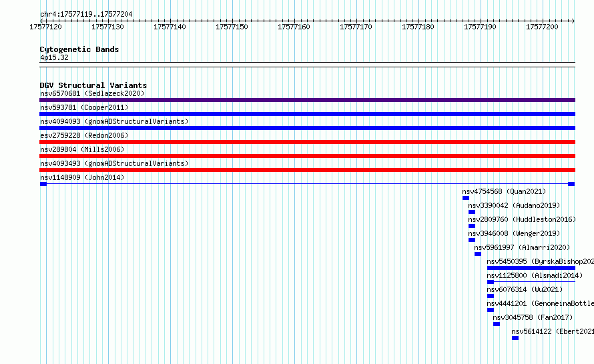Open the nsv6076314 (Wu2021) label
Screen dimensions: 594x364
[x=525, y=289]
